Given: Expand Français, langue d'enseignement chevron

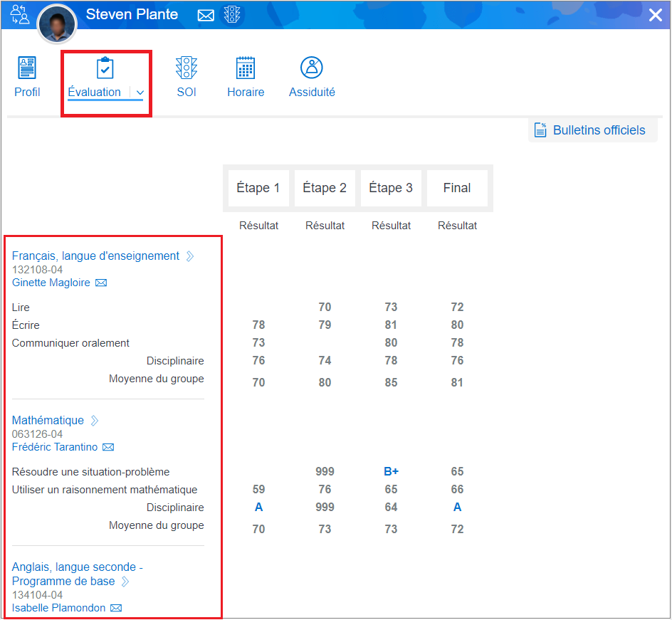Looking at the screenshot, I should tap(190, 256).
